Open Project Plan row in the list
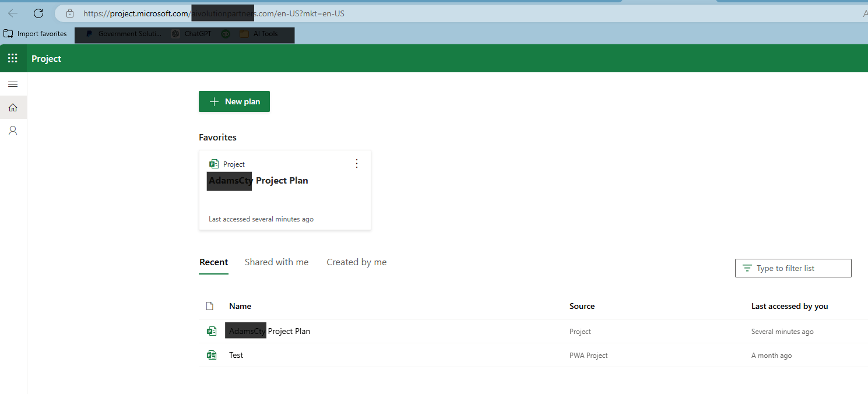Viewport: 868px width, 394px height. pos(533,331)
